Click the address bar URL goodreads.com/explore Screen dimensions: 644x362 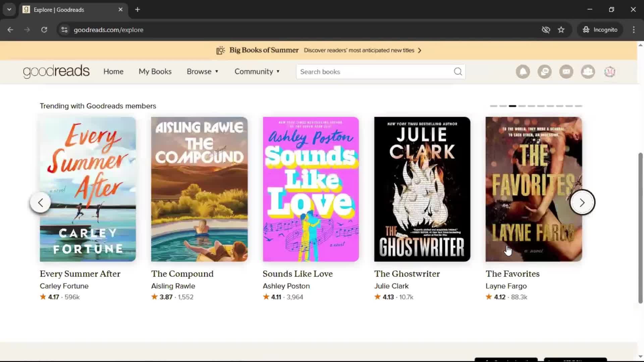point(108,30)
